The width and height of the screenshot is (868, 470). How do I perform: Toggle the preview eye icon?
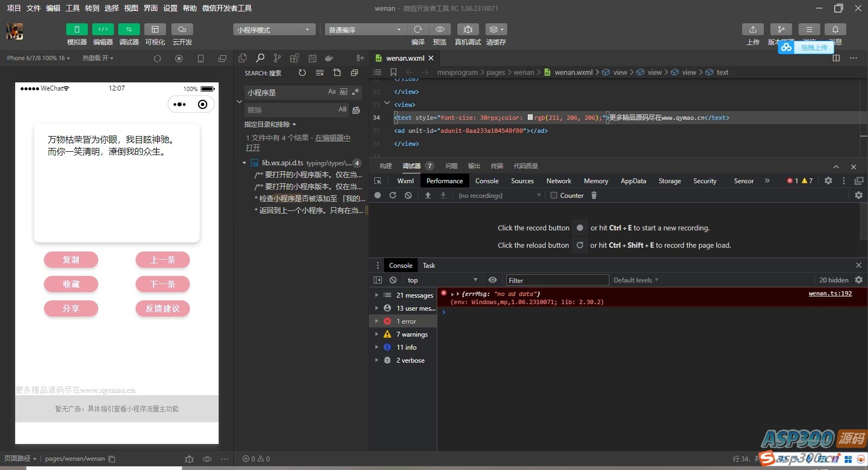pos(440,29)
